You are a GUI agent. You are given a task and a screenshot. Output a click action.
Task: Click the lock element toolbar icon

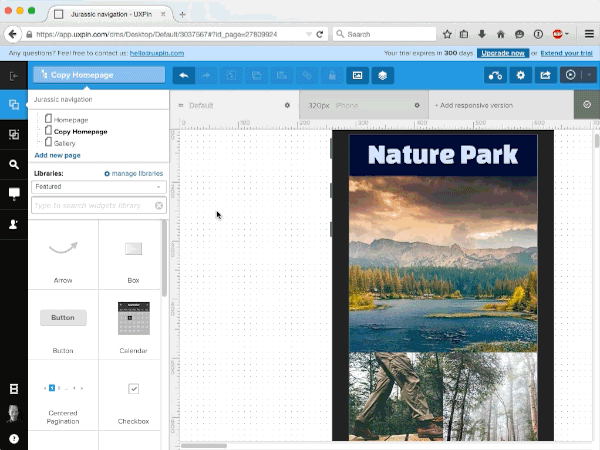click(332, 75)
